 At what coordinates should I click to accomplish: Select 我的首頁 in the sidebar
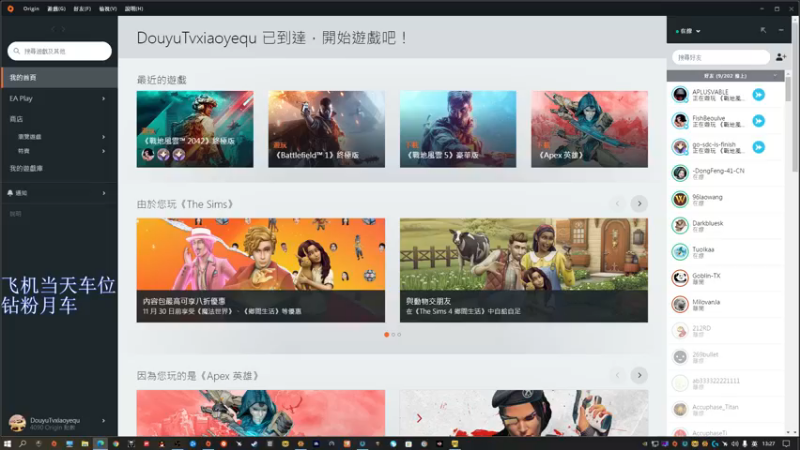[59, 78]
